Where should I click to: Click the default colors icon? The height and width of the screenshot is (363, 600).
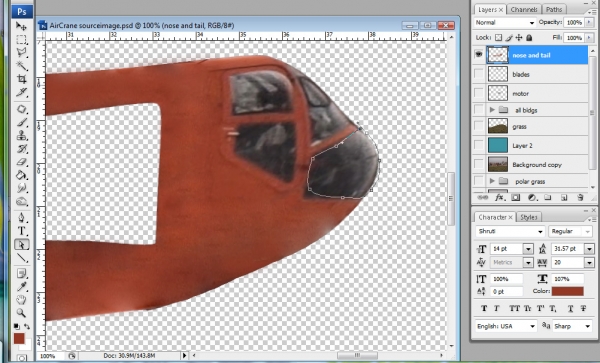[16, 326]
